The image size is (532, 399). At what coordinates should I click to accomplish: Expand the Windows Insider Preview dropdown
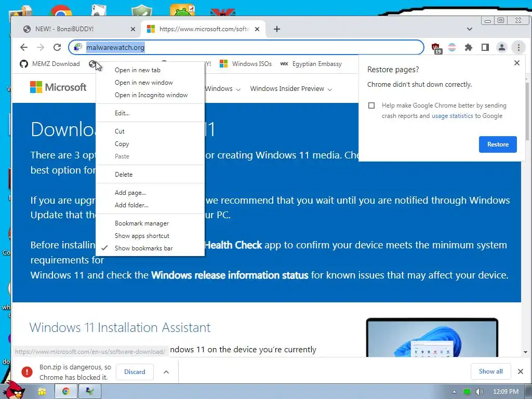click(x=291, y=89)
